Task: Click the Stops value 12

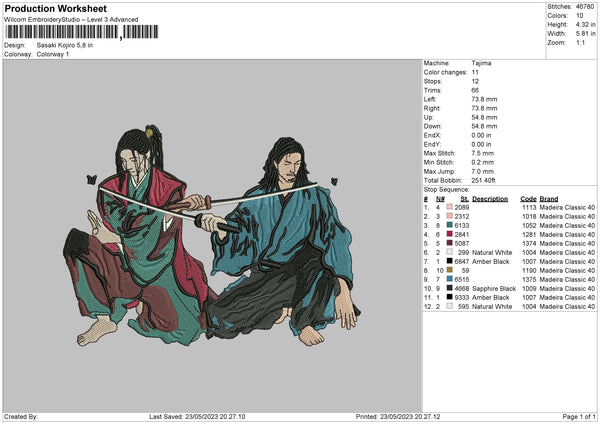Action: [x=476, y=81]
